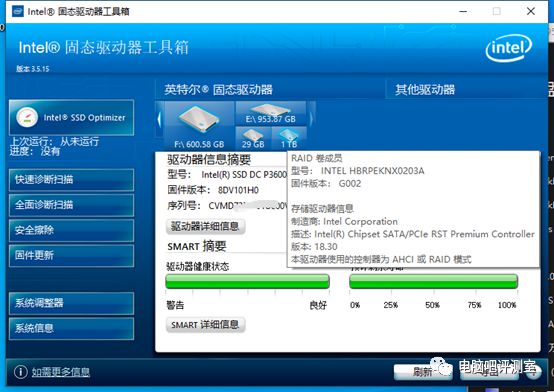This screenshot has height=392, width=554.
Task: Click the progress status 进度: 没有
Action: pyautogui.click(x=35, y=151)
